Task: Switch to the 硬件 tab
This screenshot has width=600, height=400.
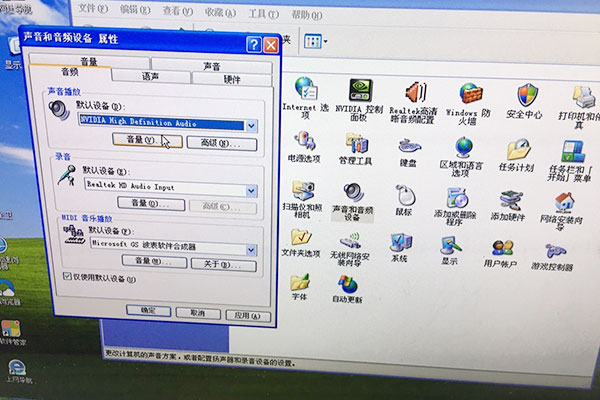Action: point(231,77)
